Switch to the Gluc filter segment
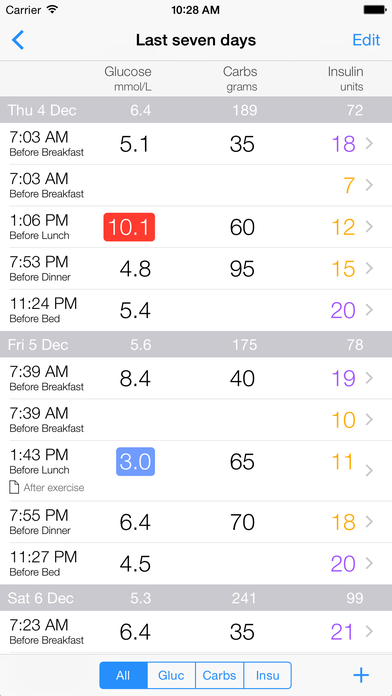 tap(171, 675)
